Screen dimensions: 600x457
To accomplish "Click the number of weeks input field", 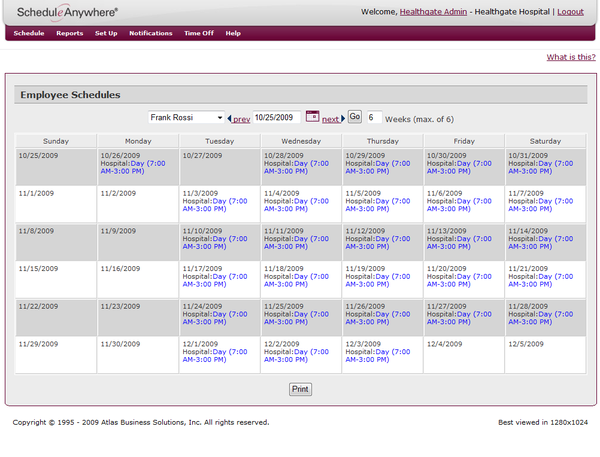I will coord(373,117).
